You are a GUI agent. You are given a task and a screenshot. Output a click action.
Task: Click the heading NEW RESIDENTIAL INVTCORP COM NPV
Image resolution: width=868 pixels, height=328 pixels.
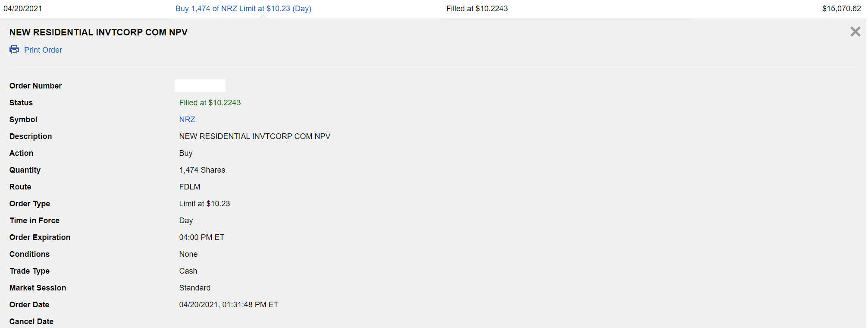tap(98, 32)
